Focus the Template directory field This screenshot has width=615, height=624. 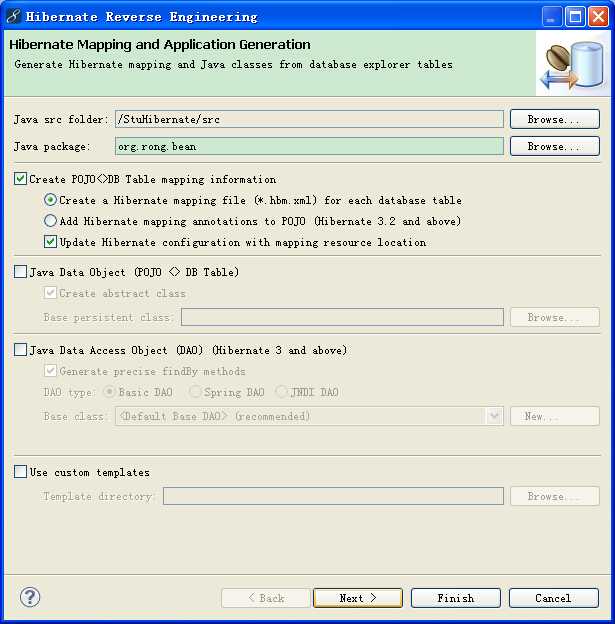pos(334,496)
